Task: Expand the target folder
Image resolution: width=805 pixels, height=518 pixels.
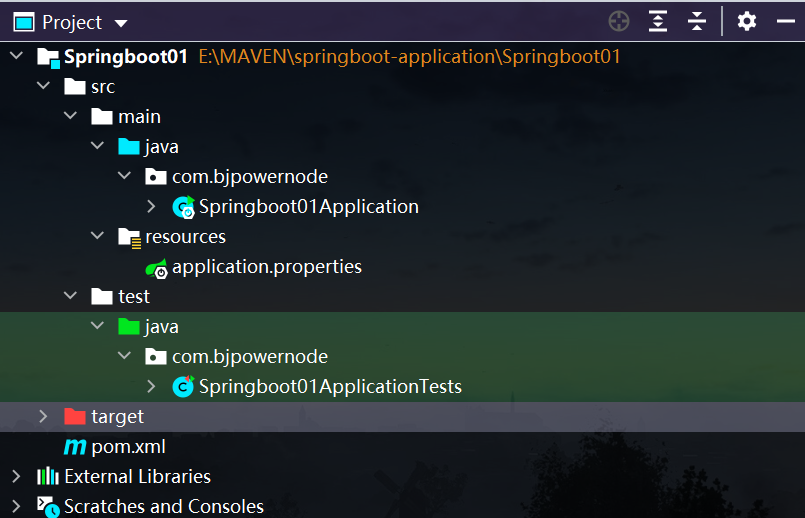Action: coord(43,416)
